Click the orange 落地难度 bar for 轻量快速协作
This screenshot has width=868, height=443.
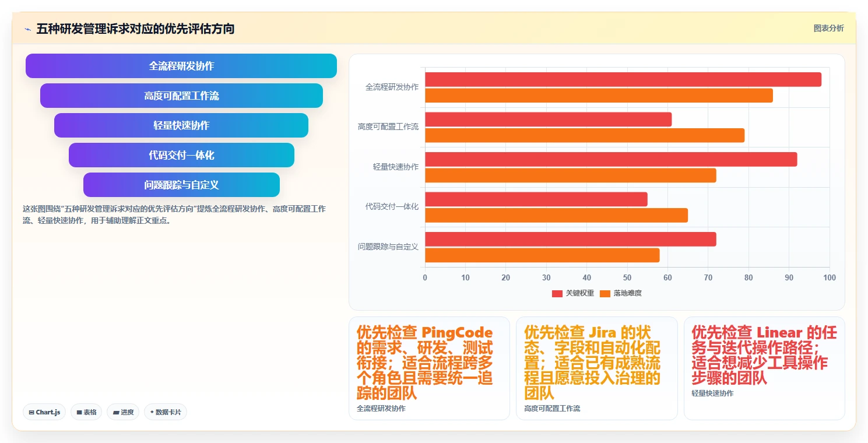tap(570, 175)
